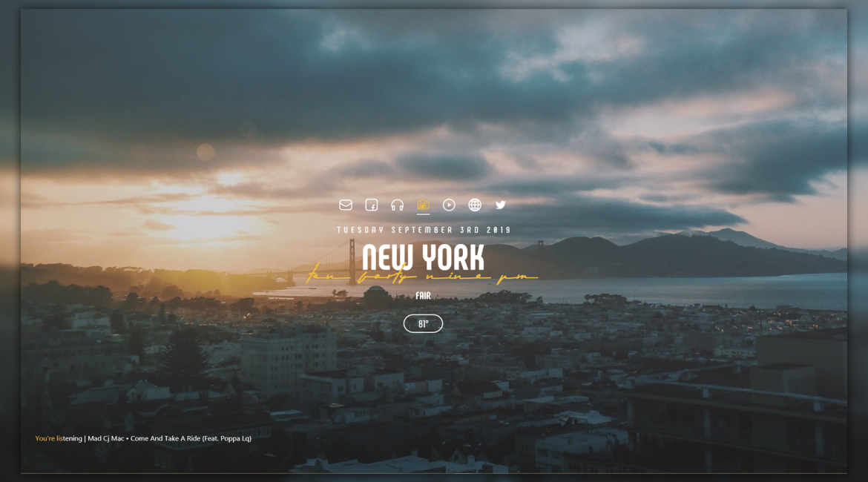Click the 81° temperature pill button

(x=423, y=324)
